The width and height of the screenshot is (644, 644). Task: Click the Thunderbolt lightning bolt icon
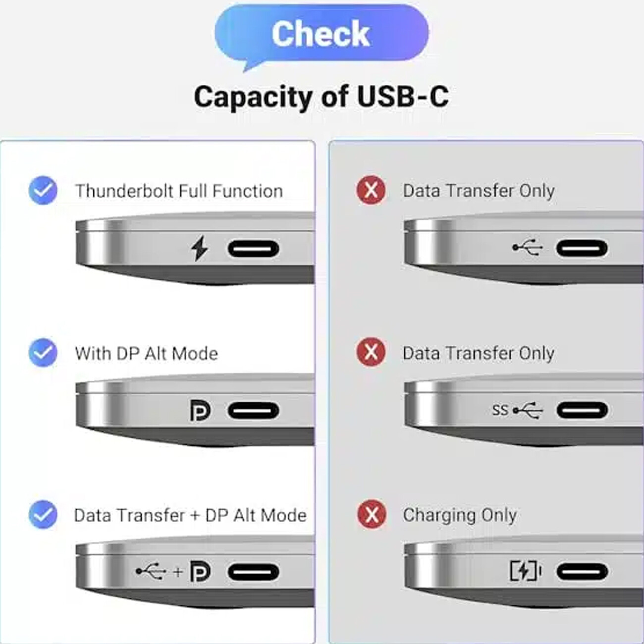(200, 248)
